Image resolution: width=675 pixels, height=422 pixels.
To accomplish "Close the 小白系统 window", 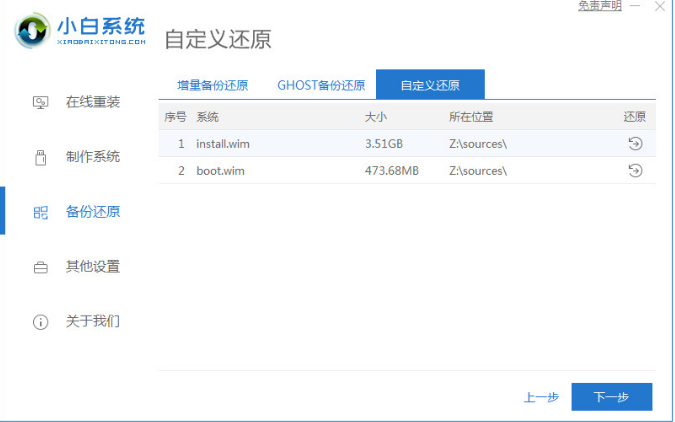I will [660, 6].
